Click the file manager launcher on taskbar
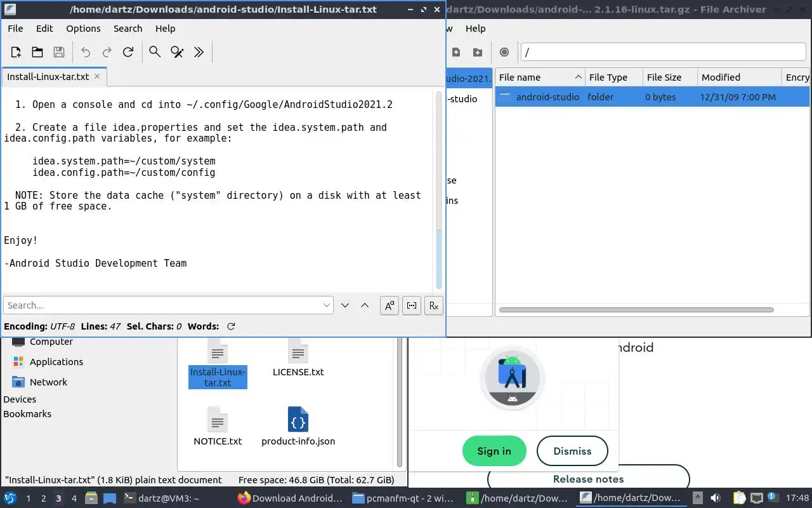 pos(91,498)
